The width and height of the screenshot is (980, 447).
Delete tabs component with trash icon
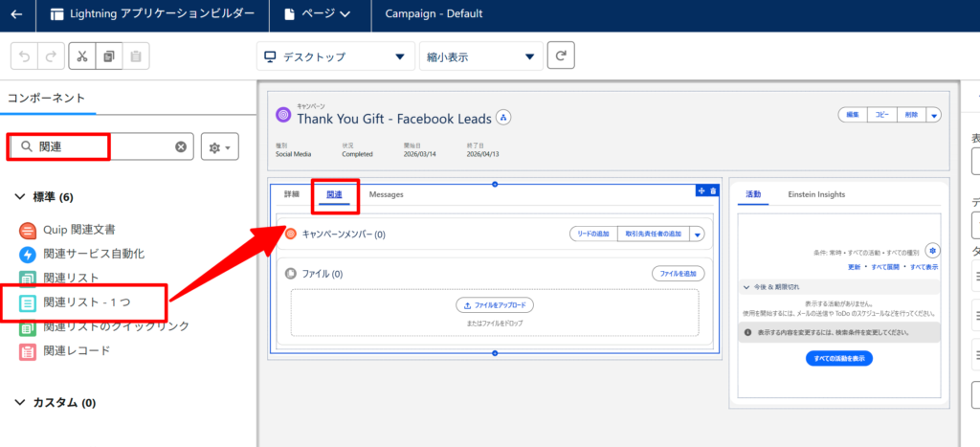[x=713, y=190]
